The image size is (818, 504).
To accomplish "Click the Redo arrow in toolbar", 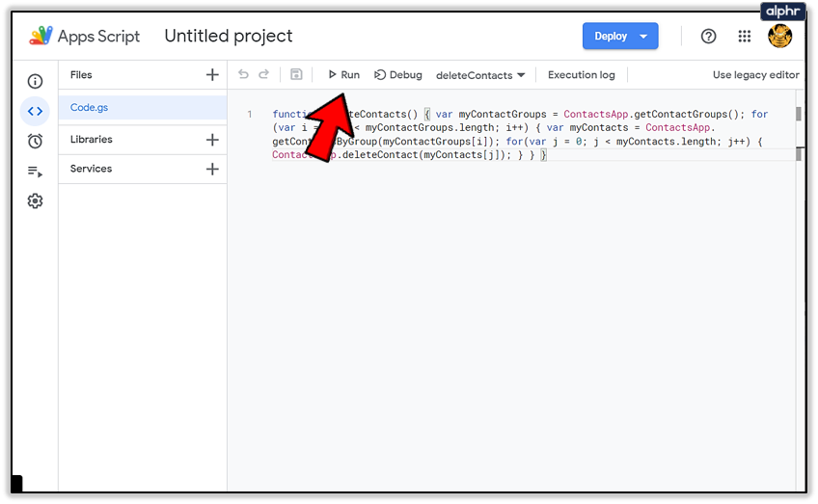I will tap(263, 74).
